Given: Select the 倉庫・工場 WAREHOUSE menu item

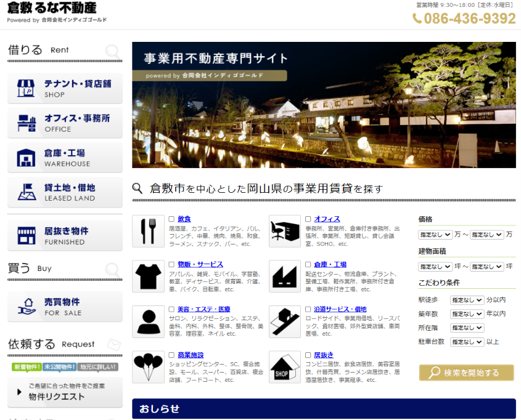Looking at the screenshot, I should [65, 158].
